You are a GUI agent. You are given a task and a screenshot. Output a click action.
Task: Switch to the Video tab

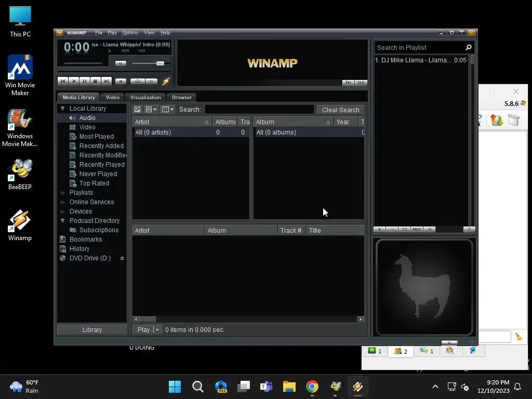click(x=113, y=97)
